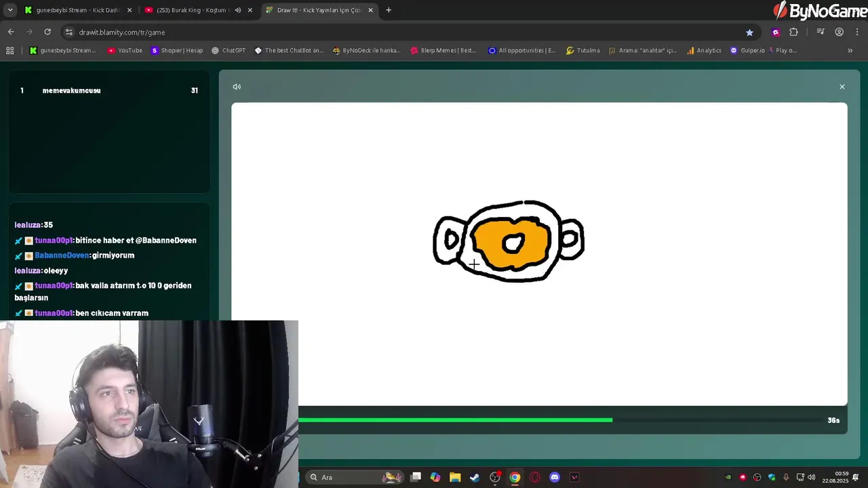Mute the Burak King tab audio icon

(237, 10)
